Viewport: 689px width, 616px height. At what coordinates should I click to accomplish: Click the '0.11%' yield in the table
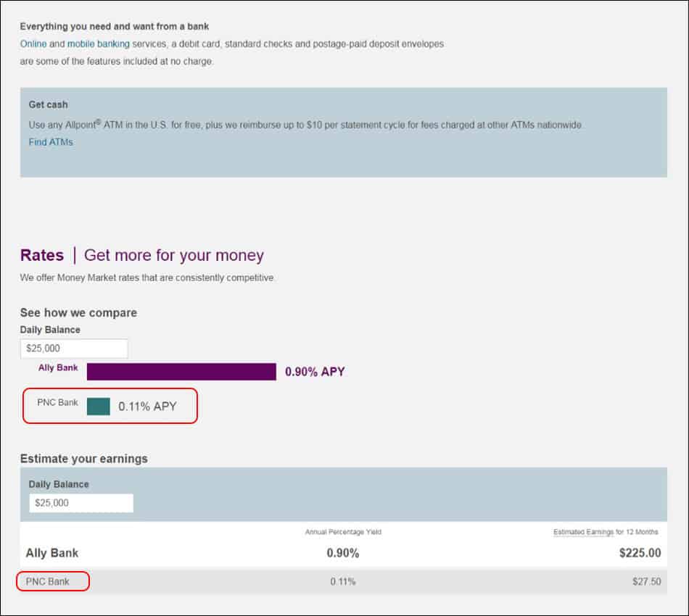click(x=343, y=582)
